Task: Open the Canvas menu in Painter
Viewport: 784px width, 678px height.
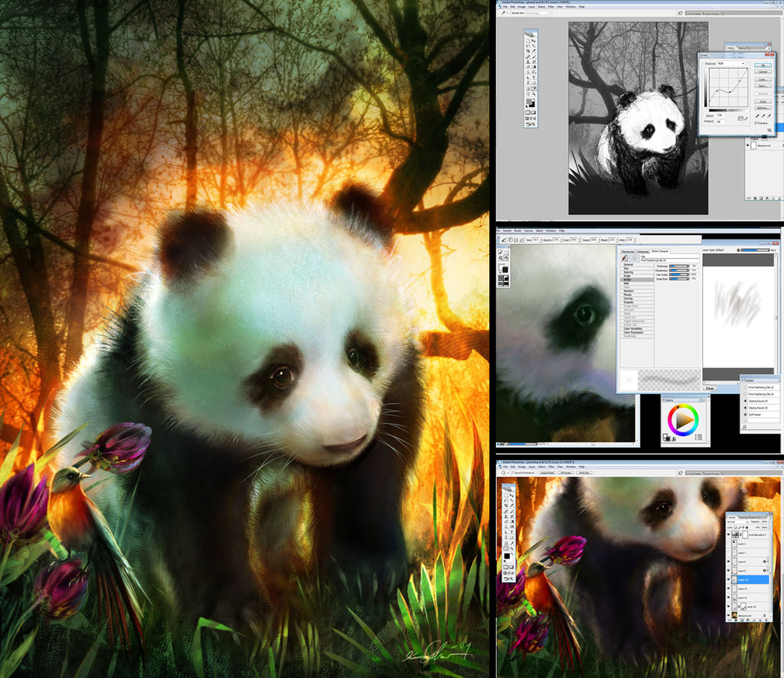Action: [x=528, y=230]
